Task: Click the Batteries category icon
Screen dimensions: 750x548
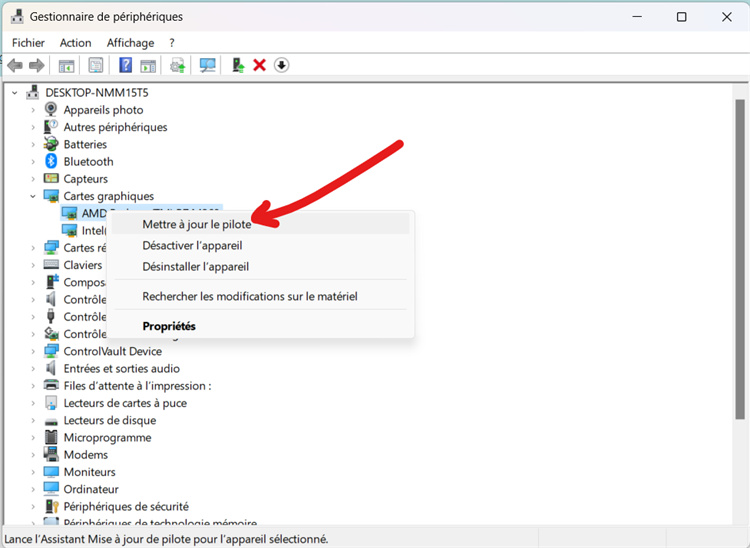Action: [52, 144]
